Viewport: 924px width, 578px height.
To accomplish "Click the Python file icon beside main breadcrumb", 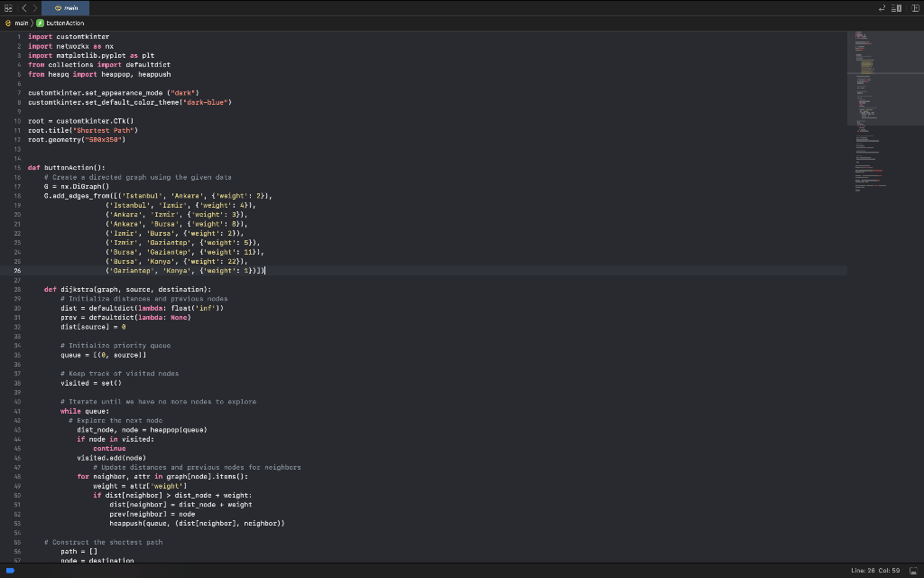I will (8, 23).
